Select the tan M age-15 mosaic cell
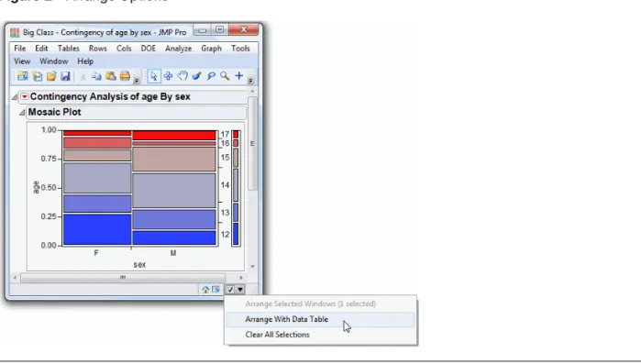 pos(174,159)
